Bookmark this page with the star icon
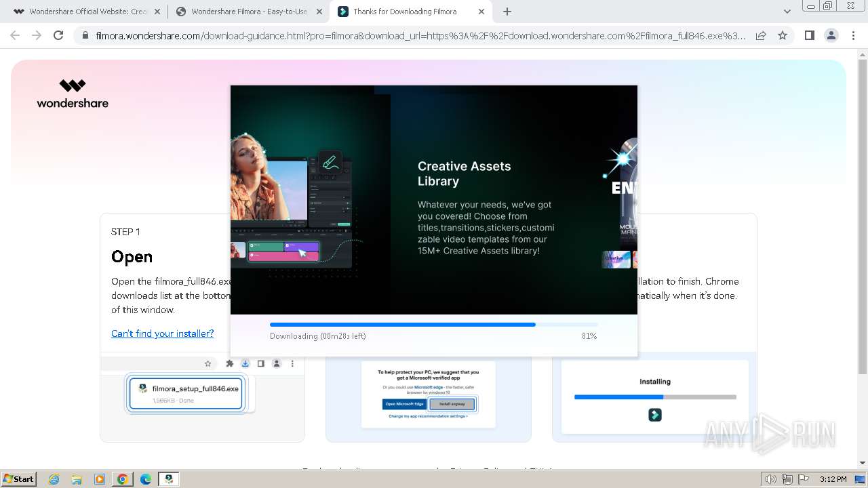868x488 pixels. point(783,35)
